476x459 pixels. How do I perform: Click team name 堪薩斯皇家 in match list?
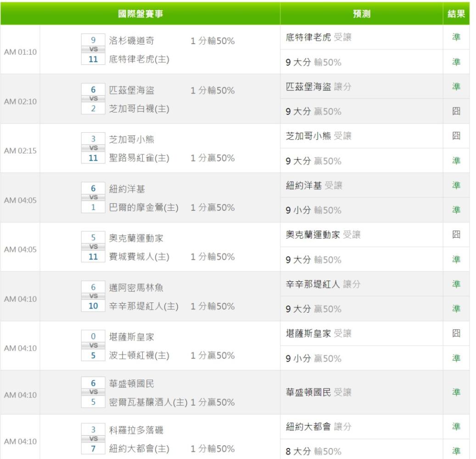coord(131,336)
